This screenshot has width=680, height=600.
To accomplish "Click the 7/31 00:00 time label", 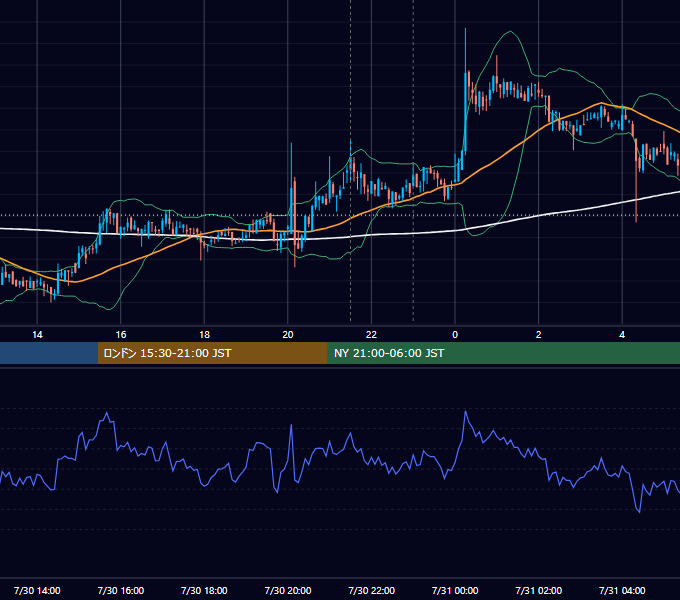I will tap(455, 590).
